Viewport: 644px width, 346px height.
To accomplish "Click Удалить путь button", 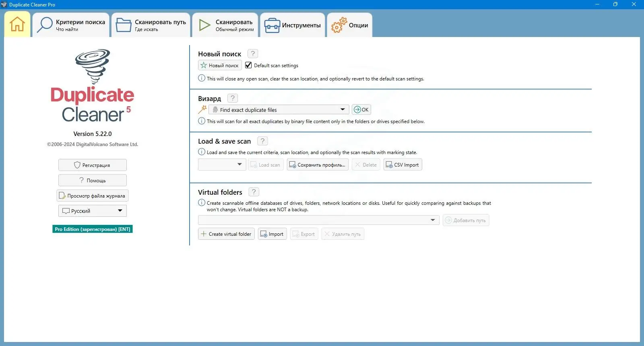I will tap(343, 234).
